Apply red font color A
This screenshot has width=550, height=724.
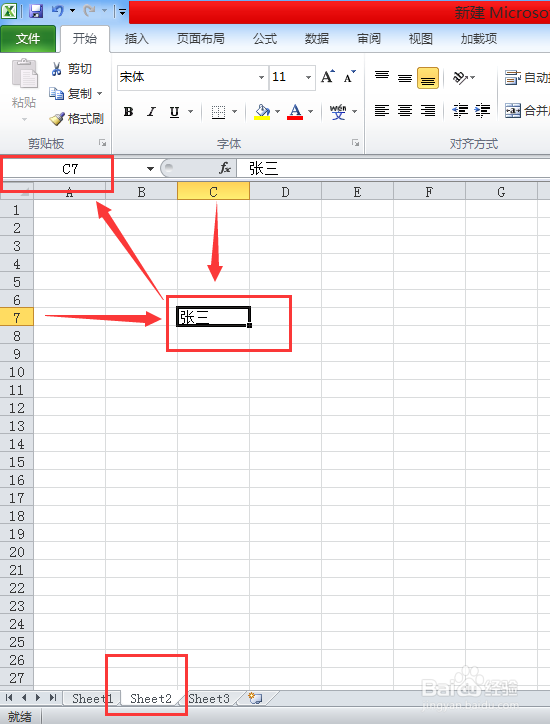[295, 112]
